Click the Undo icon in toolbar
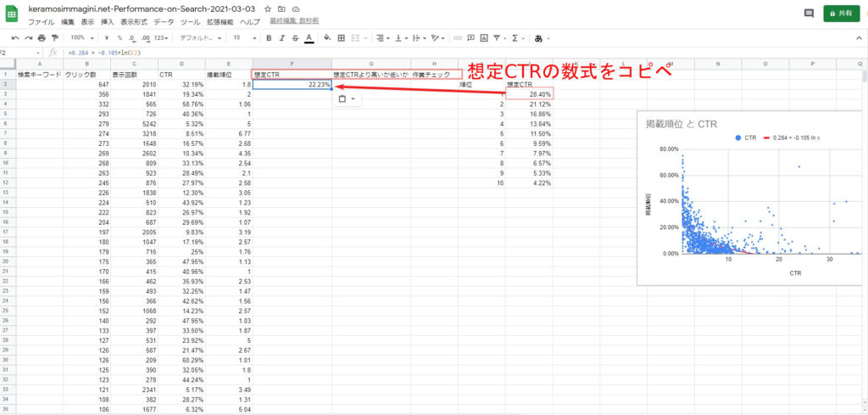 (15, 38)
